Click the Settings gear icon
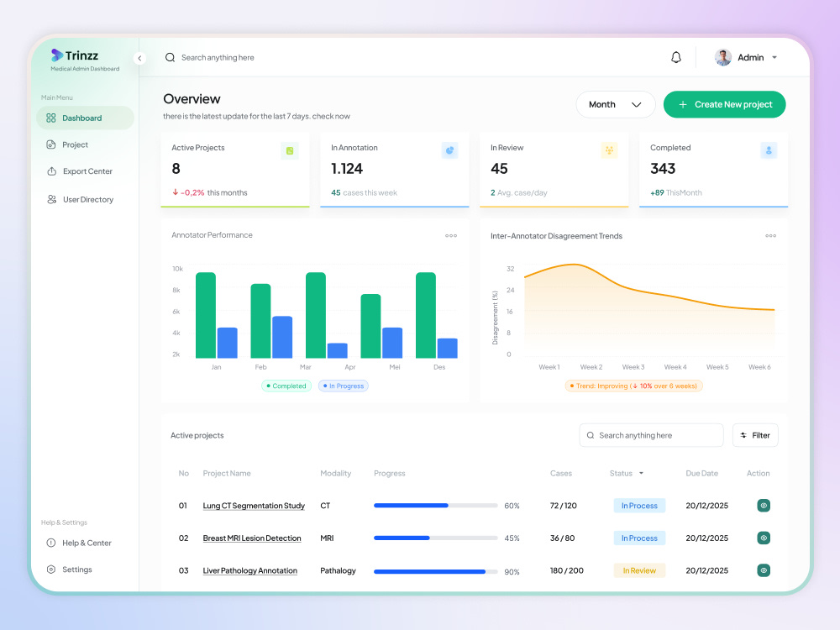Image resolution: width=840 pixels, height=630 pixels. 51,570
